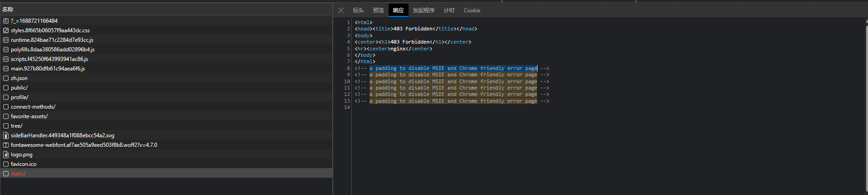
Task: Close the request details panel
Action: click(341, 10)
